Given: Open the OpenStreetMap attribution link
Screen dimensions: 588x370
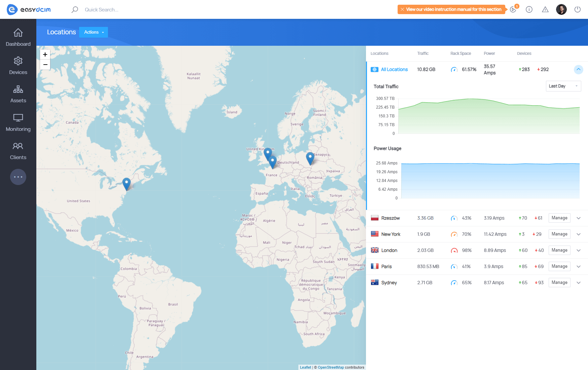Looking at the screenshot, I should point(331,367).
